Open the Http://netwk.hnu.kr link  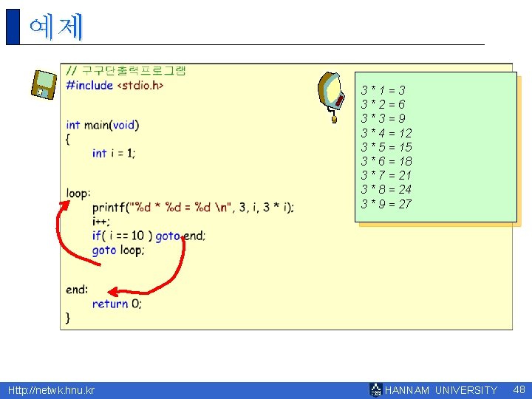point(51,390)
